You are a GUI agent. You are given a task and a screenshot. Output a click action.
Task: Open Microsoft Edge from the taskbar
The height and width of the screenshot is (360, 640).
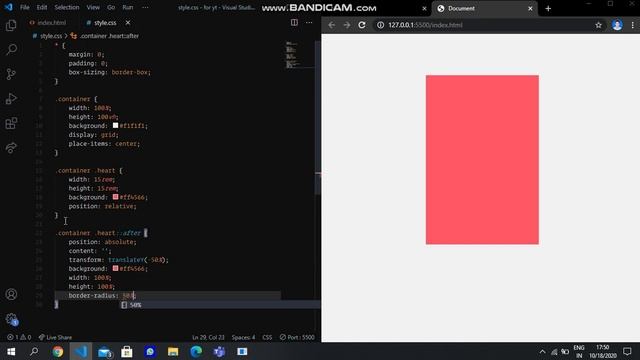pyautogui.click(x=196, y=351)
